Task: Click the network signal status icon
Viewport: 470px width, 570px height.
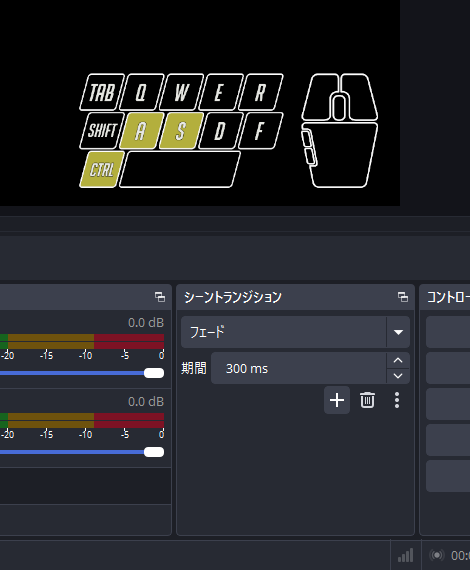Action: (x=406, y=555)
